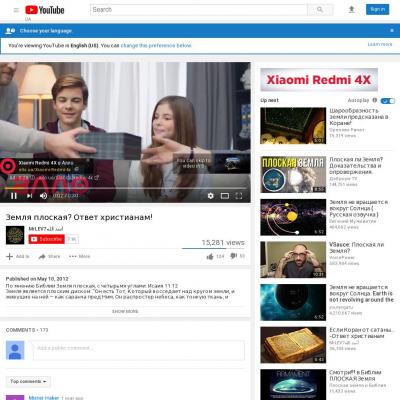The height and width of the screenshot is (400, 400).
Task: Click the skip video ad overlay
Action: tap(211, 163)
